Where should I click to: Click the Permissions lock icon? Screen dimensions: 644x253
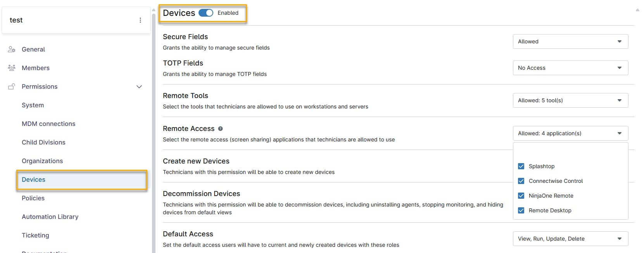12,86
